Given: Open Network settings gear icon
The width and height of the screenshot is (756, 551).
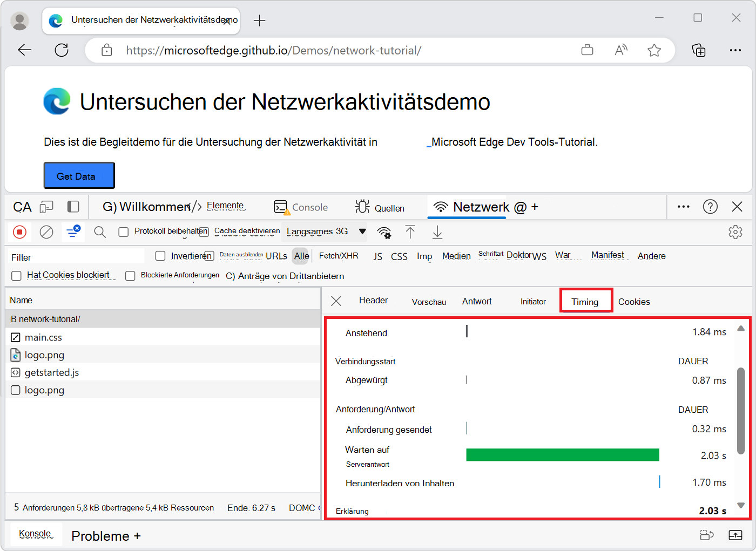Looking at the screenshot, I should [x=735, y=232].
